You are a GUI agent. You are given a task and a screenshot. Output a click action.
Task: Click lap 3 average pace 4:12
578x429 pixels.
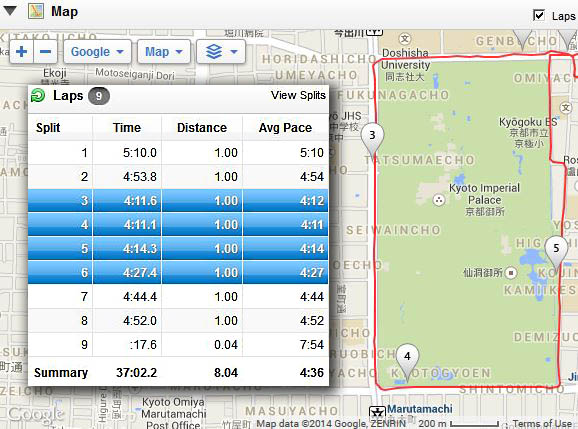point(312,200)
